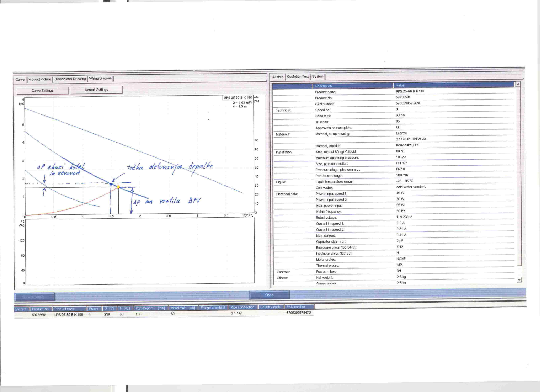The image size is (540, 392).
Task: Click the 'Head max:' row value '60 dm'
Action: 400,115
